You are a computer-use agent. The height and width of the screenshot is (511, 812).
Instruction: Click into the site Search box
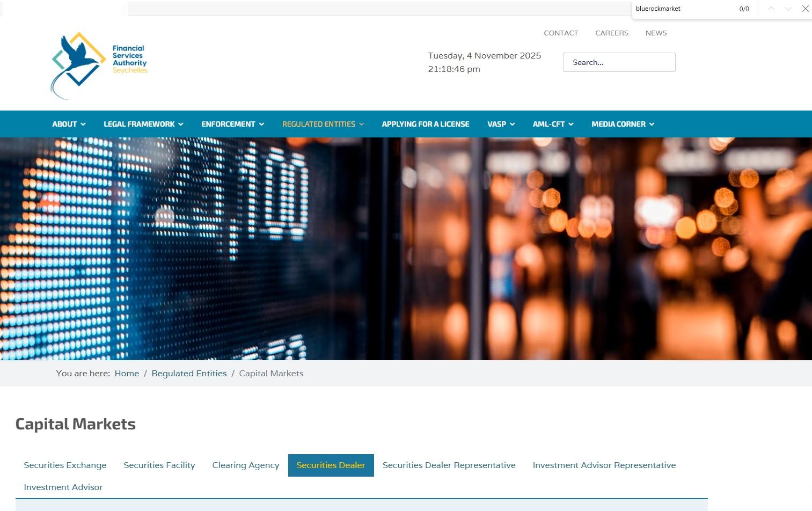tap(619, 62)
